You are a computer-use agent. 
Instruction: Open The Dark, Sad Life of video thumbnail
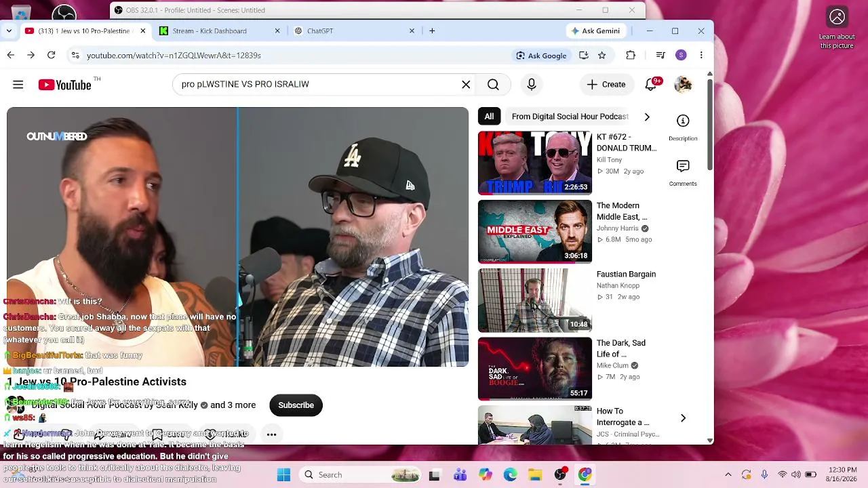[x=535, y=369]
